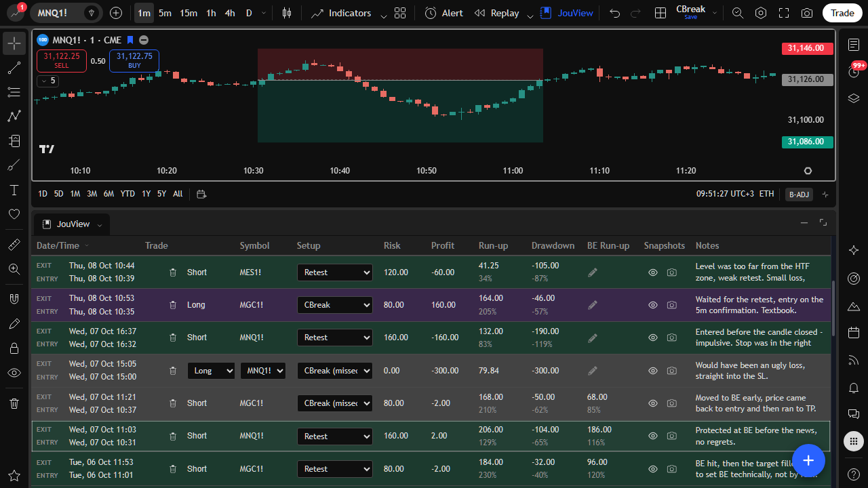Expand the Replay options arrow

click(530, 14)
